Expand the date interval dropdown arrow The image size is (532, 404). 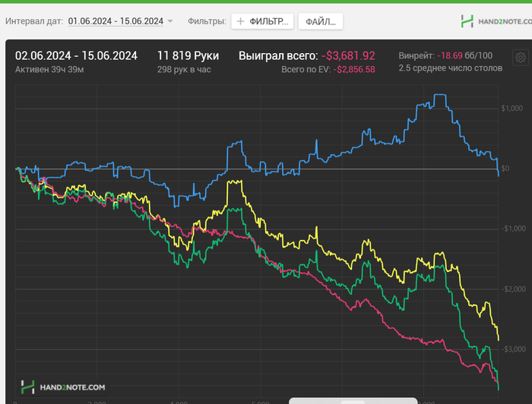coord(170,21)
